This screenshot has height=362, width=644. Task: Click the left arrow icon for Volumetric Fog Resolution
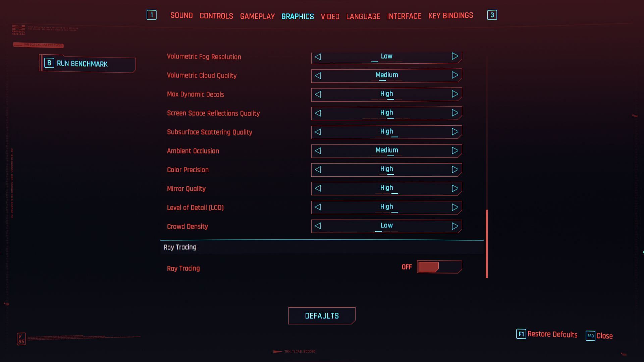pos(318,56)
